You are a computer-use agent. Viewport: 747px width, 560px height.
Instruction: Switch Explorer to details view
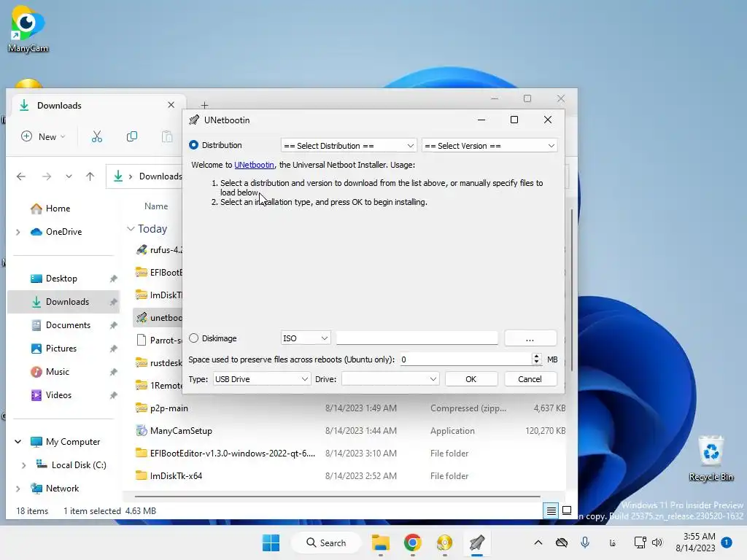[551, 511]
